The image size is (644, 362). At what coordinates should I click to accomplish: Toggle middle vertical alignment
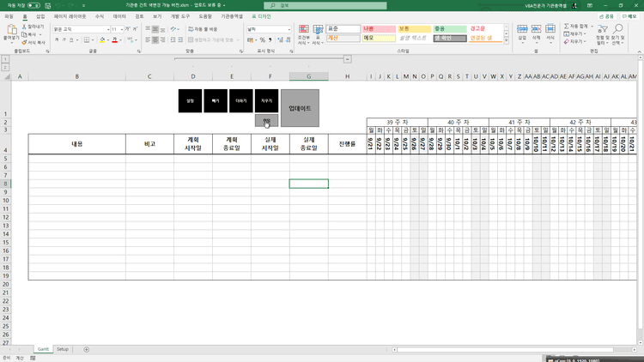click(155, 29)
